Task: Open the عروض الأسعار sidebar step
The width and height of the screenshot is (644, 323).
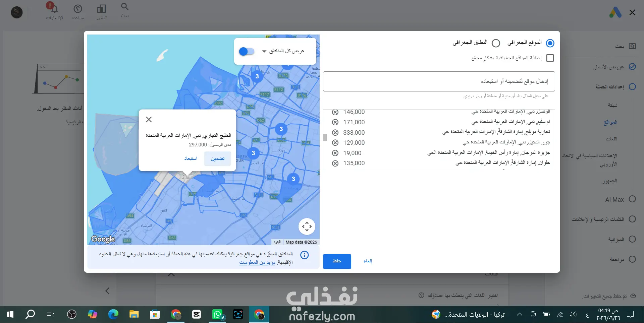Action: (609, 67)
